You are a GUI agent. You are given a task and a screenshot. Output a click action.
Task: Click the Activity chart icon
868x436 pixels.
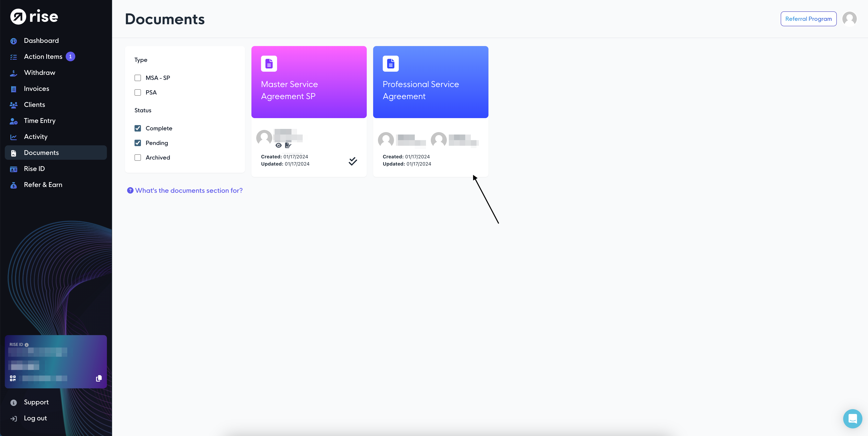point(13,137)
